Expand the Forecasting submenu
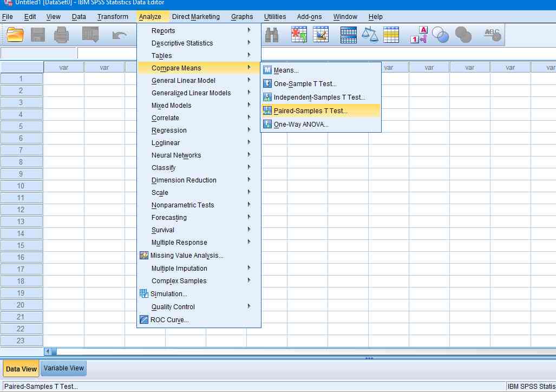Screen dimensions: 556x392 [199, 218]
